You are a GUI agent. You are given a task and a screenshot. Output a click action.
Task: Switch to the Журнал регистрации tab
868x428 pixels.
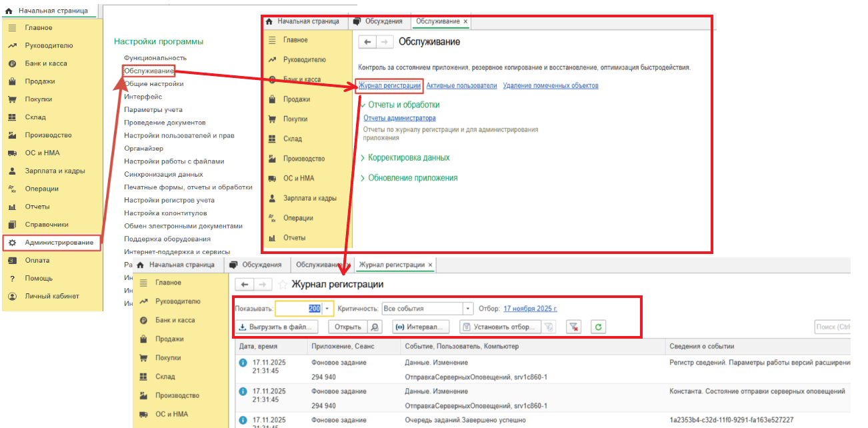pyautogui.click(x=391, y=265)
